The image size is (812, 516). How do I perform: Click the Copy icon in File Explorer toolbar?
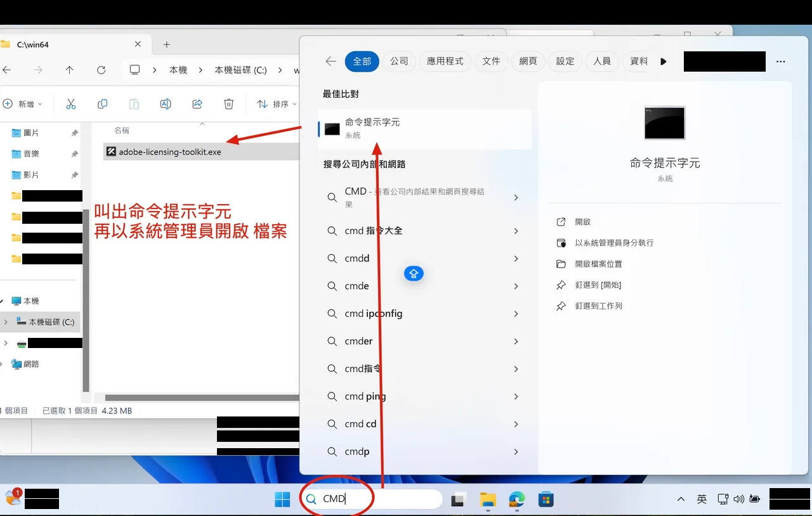tap(102, 104)
